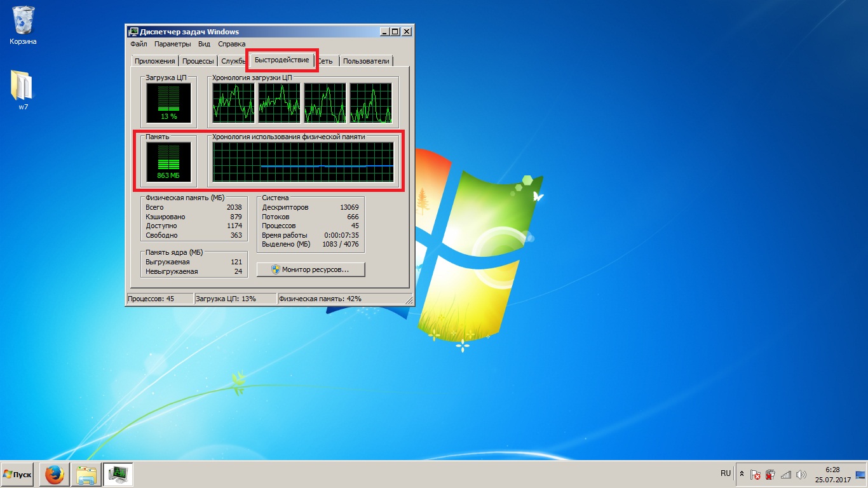Show hidden tray icons via the arrow
The image size is (868, 488).
(742, 474)
